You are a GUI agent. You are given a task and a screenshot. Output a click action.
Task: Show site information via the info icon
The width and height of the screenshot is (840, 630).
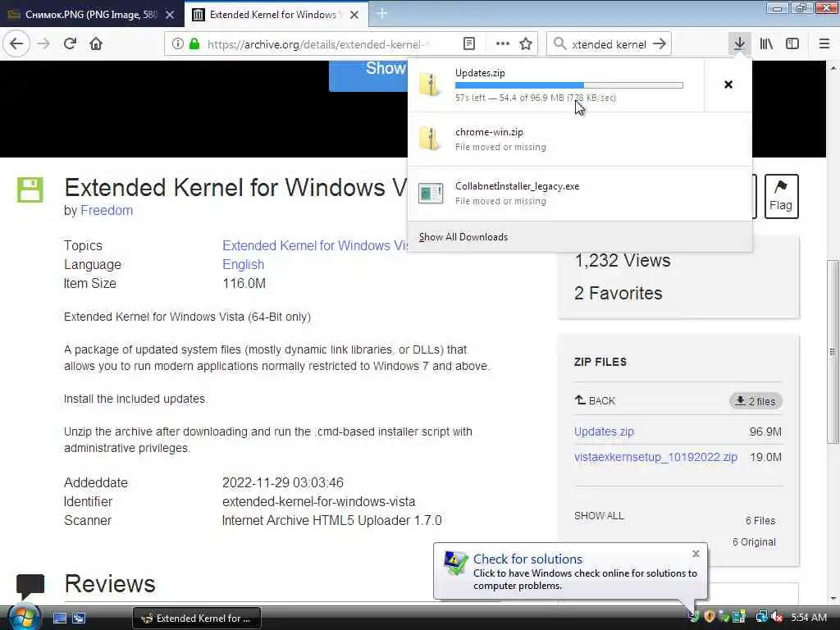coord(178,44)
